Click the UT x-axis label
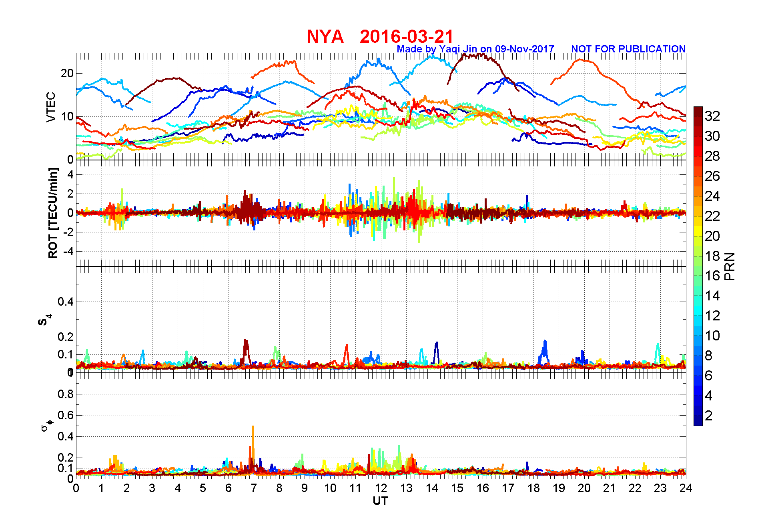This screenshot has width=762, height=532. [380, 501]
